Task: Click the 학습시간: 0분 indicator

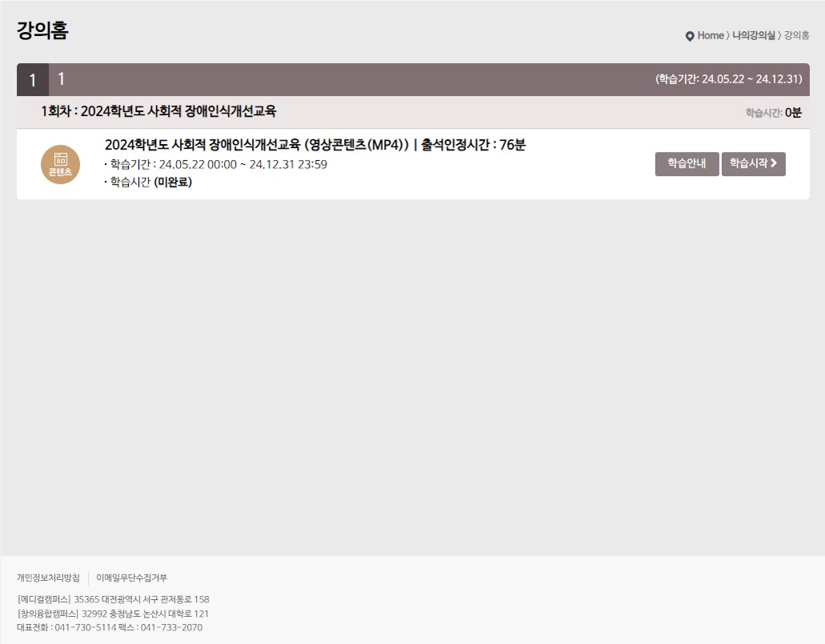Action: pyautogui.click(x=773, y=113)
